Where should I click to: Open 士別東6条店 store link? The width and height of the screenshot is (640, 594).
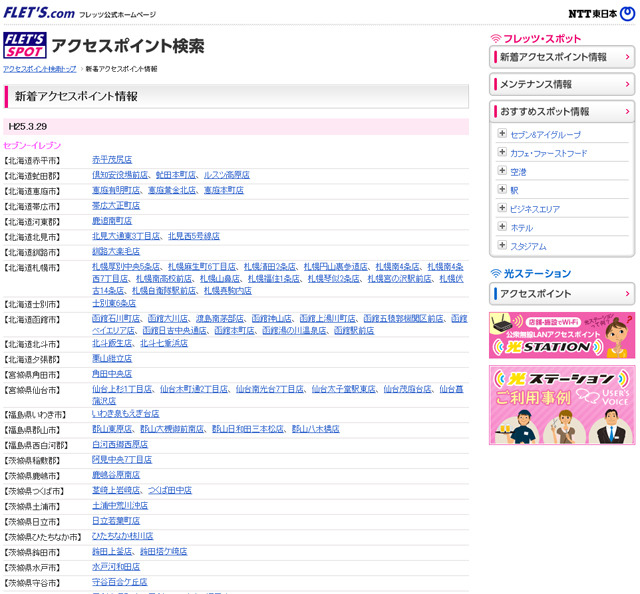tap(114, 303)
